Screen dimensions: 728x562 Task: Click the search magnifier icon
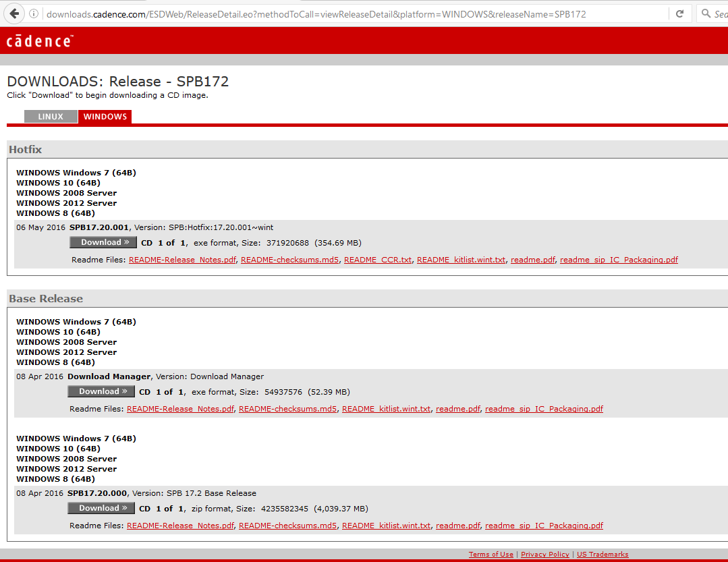coord(706,13)
